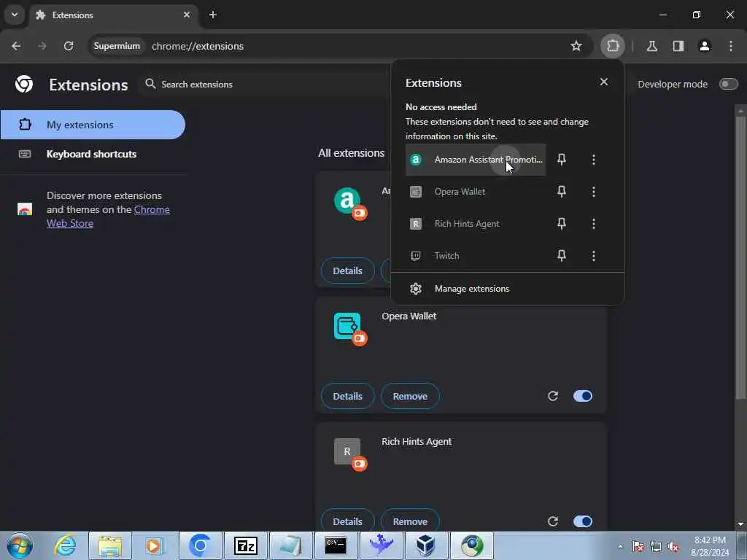Open more actions for Twitch

tap(594, 256)
